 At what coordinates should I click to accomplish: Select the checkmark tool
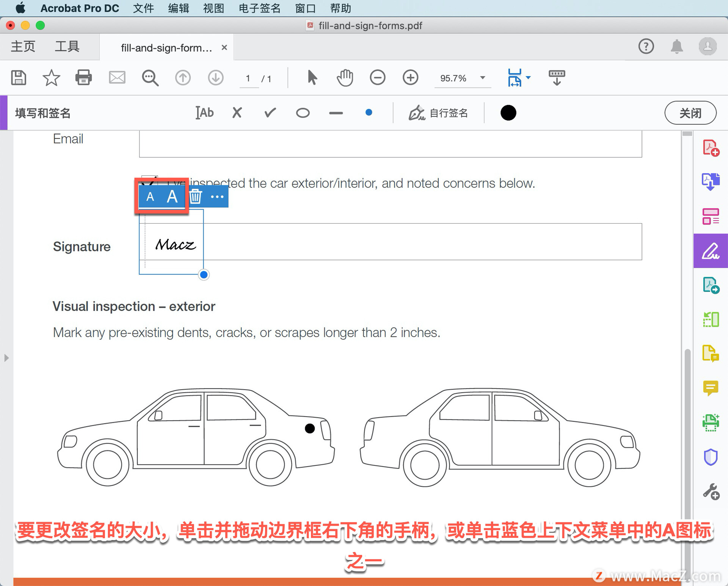coord(270,113)
